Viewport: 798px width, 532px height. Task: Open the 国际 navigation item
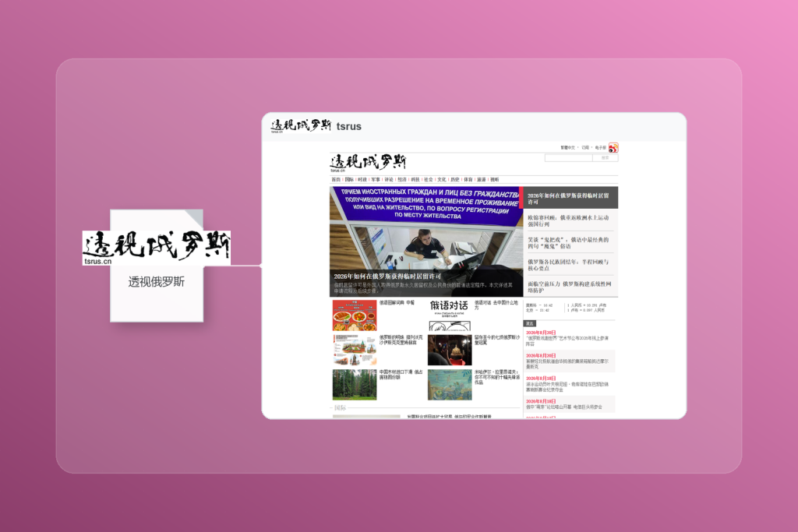(x=349, y=179)
